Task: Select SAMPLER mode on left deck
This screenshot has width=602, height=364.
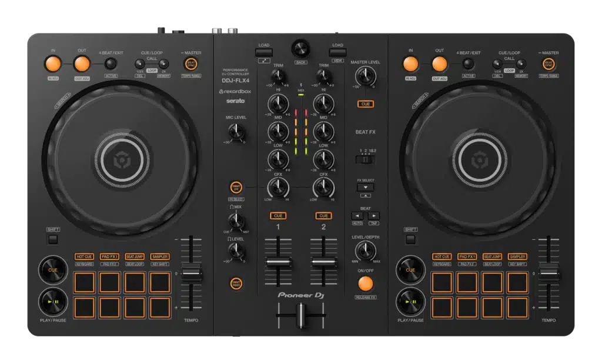Action: pos(160,256)
